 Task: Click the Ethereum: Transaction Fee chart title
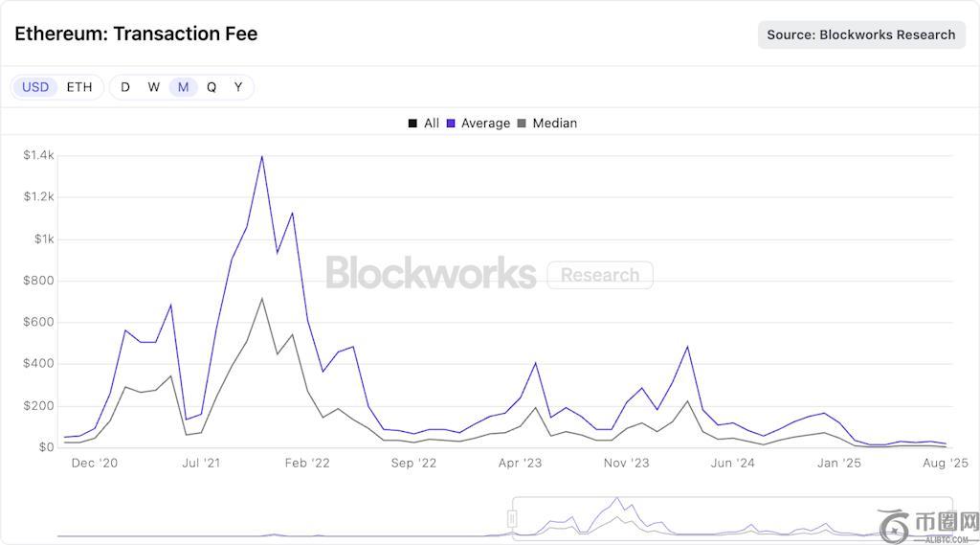pyautogui.click(x=136, y=34)
